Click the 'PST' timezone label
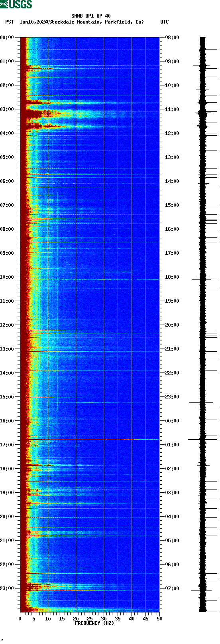This screenshot has width=220, height=644. (x=10, y=22)
